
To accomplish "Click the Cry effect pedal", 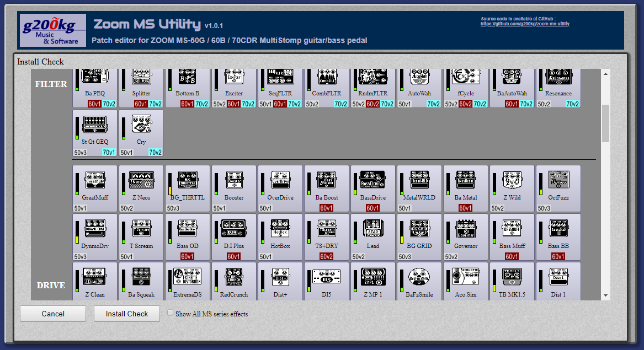I will tap(141, 133).
